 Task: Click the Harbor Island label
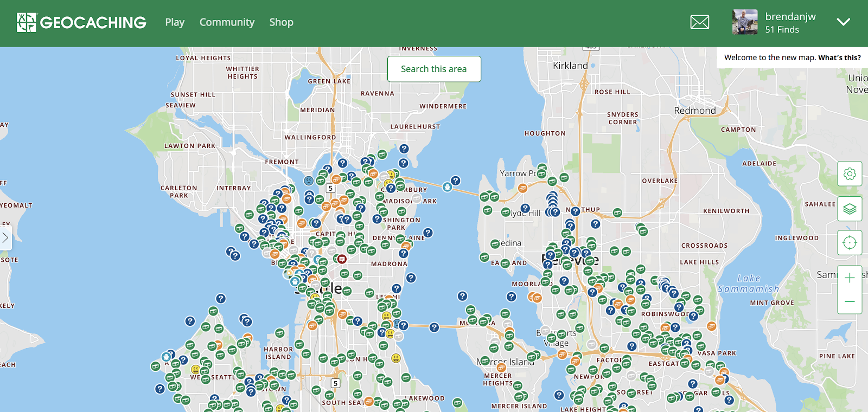278,353
